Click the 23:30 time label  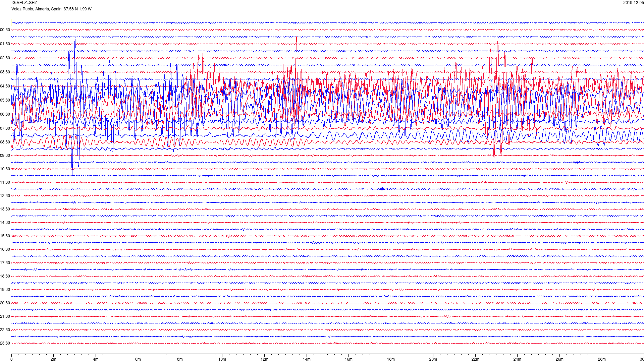(5, 343)
